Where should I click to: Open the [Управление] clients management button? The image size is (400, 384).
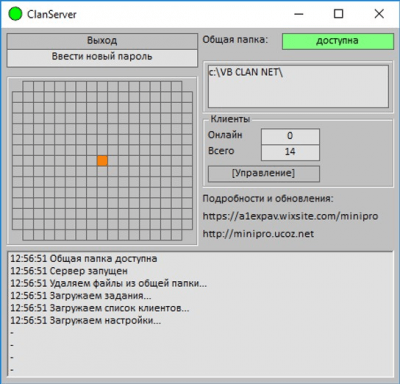[264, 173]
